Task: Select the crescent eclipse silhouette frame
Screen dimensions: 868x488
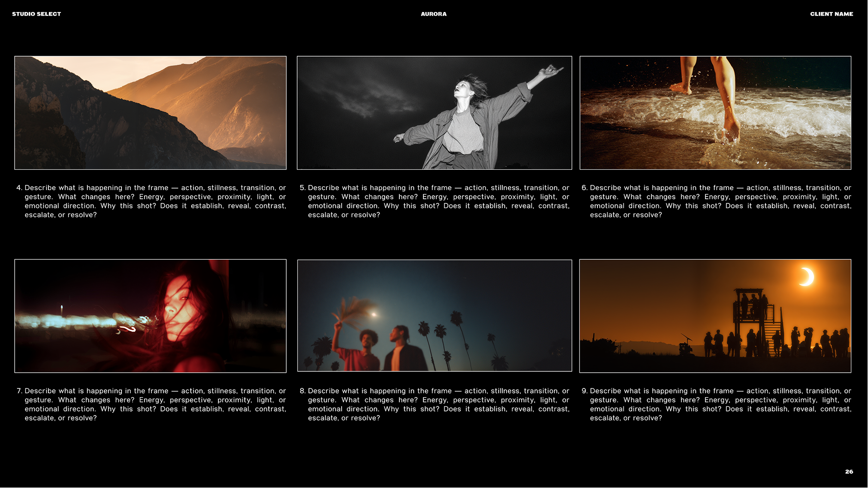Action: point(716,316)
